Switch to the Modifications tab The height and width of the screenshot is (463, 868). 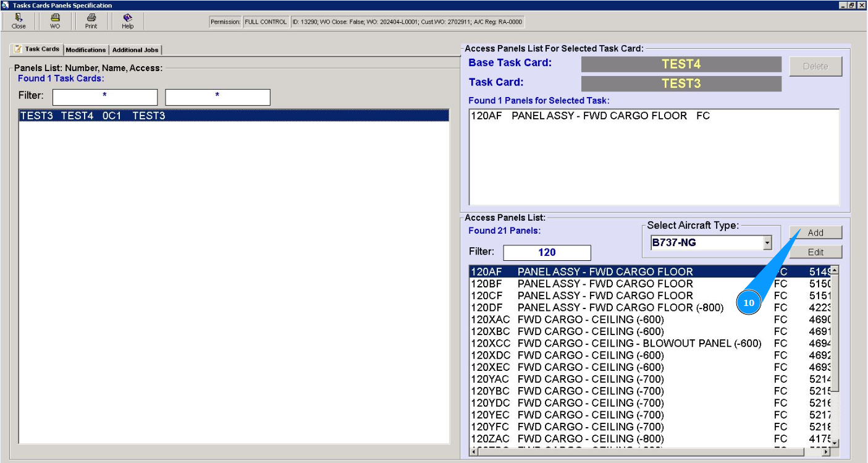(86, 50)
